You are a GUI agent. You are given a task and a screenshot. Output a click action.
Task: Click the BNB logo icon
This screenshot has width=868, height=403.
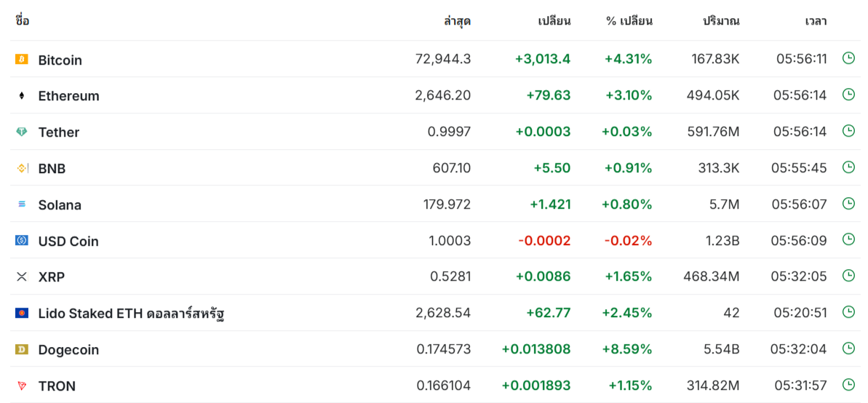tap(22, 168)
